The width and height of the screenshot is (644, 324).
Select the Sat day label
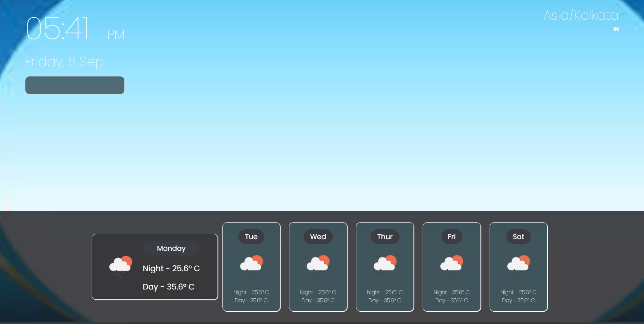tap(519, 237)
